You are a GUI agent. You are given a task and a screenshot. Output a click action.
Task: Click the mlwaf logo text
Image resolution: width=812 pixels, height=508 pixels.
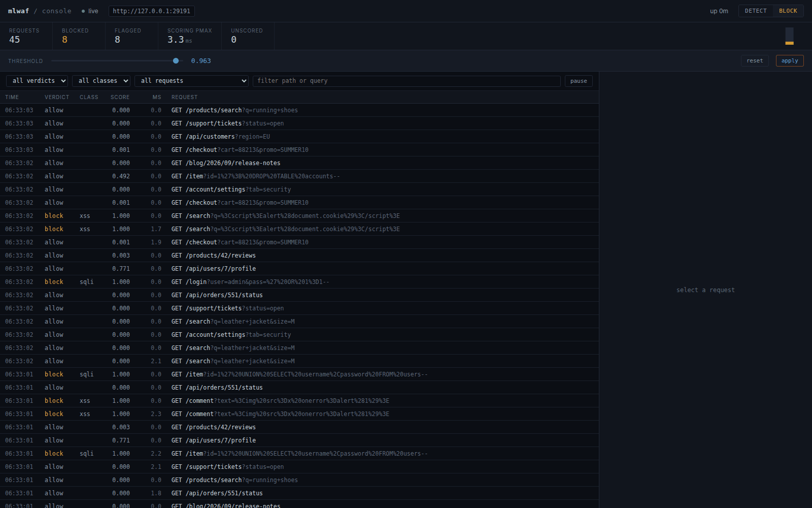(19, 11)
